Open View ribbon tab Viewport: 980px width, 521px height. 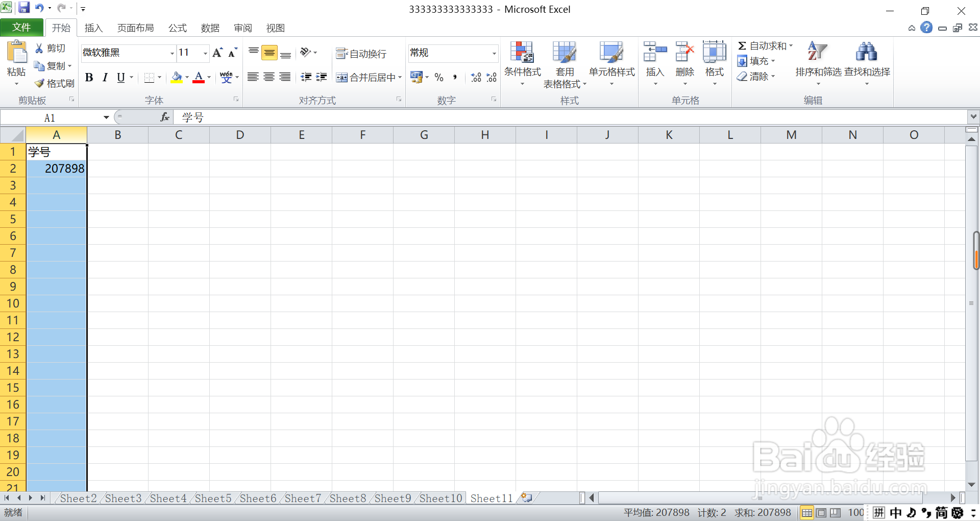coord(275,28)
